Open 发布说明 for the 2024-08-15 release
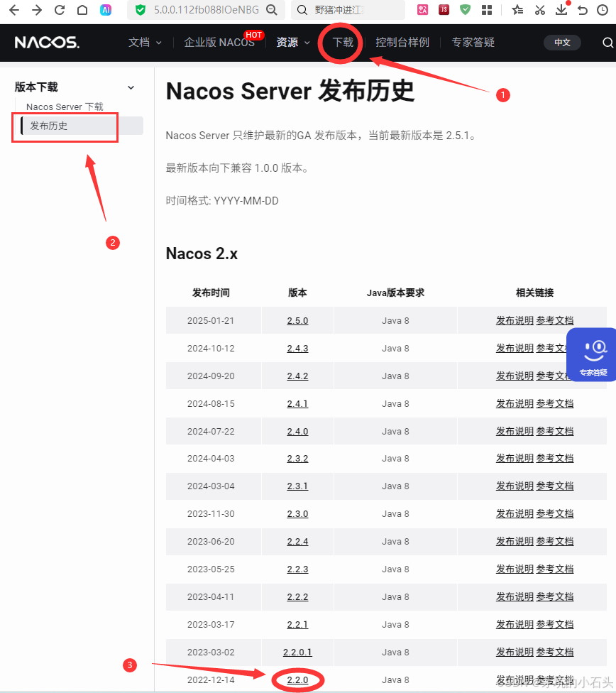The width and height of the screenshot is (616, 693). tap(515, 403)
